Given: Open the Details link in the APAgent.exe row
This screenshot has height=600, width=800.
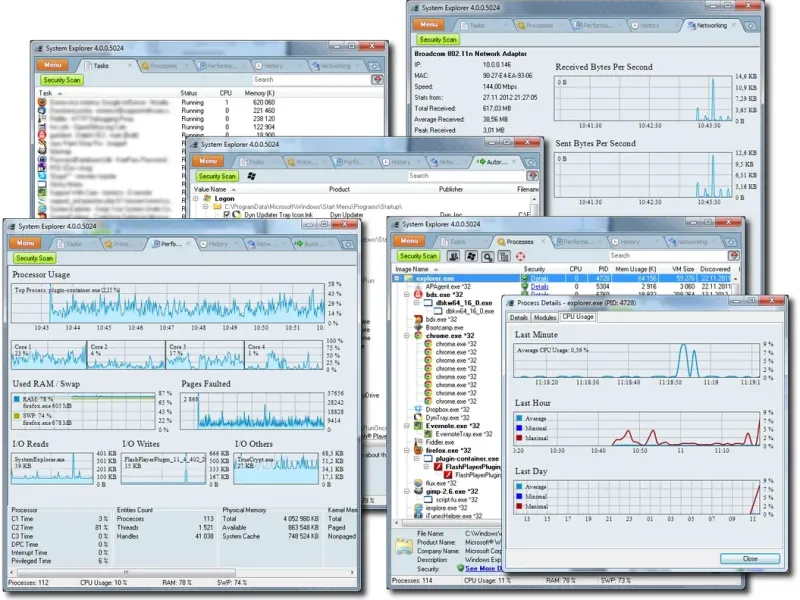Looking at the screenshot, I should 539,287.
